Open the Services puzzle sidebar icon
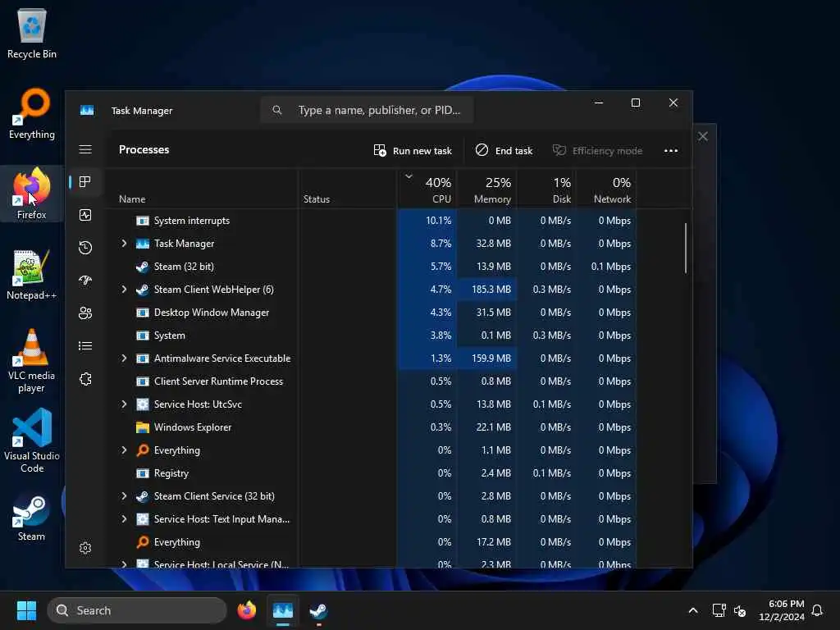The height and width of the screenshot is (630, 840). click(x=85, y=379)
